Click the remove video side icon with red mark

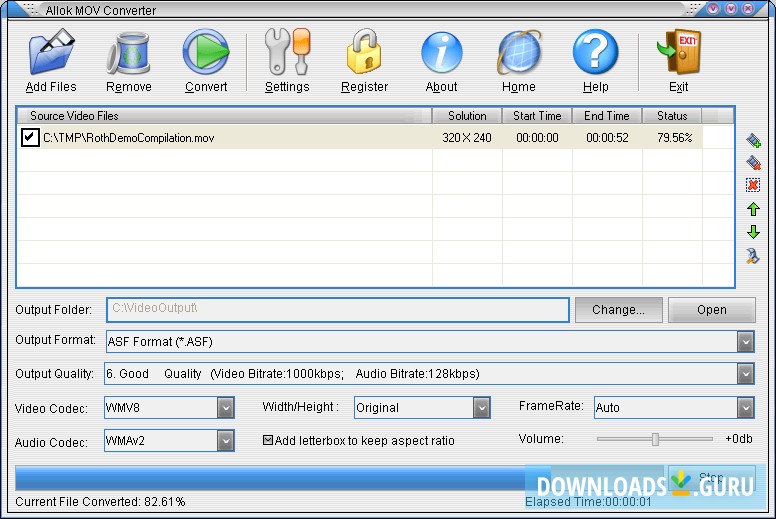753,163
